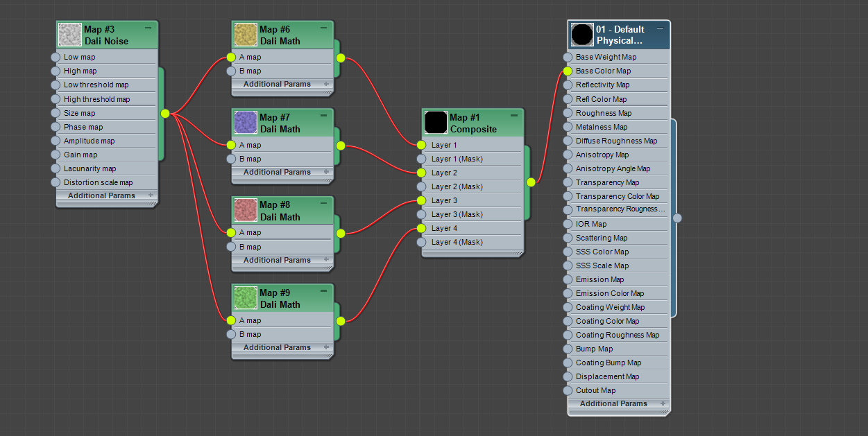Select the Coating Roughness Map slot row
The image size is (868, 436).
pos(618,335)
